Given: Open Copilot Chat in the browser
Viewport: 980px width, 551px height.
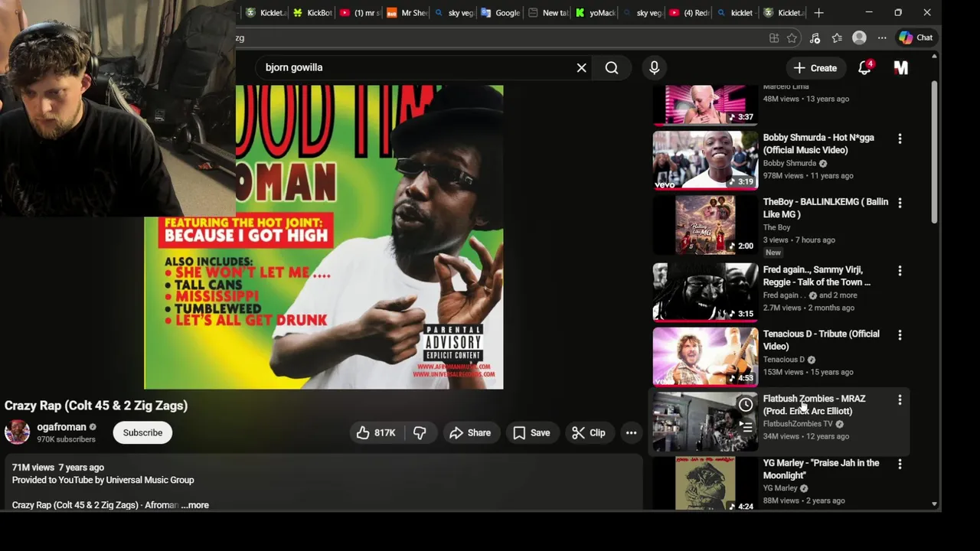Looking at the screenshot, I should click(x=916, y=37).
